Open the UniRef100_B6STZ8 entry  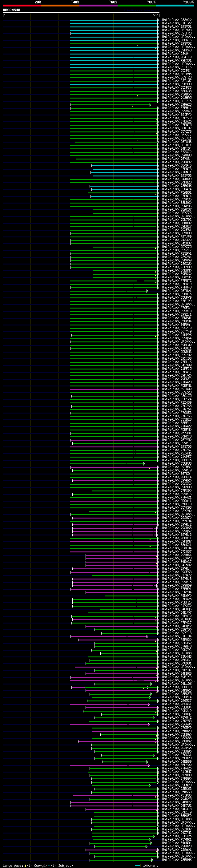177,78
